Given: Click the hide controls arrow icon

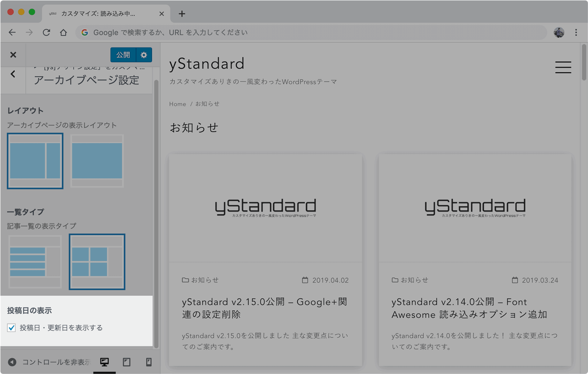Looking at the screenshot, I should (12, 362).
